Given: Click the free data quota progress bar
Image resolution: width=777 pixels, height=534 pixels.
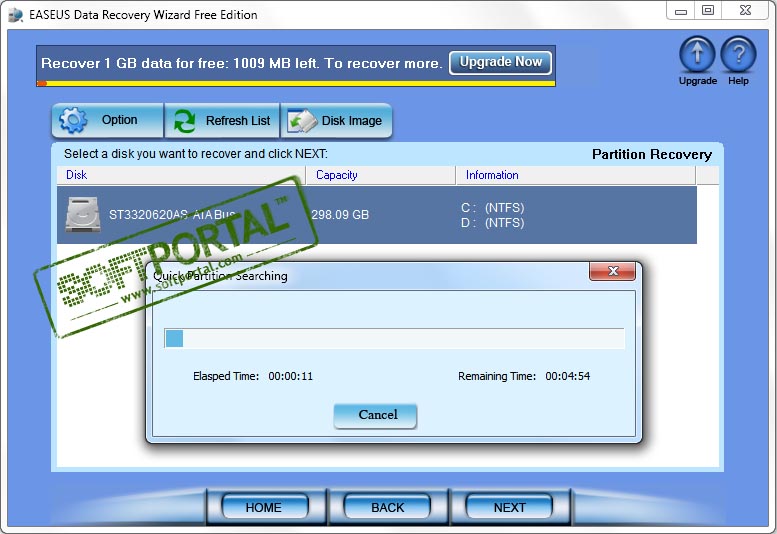Looking at the screenshot, I should 296,84.
